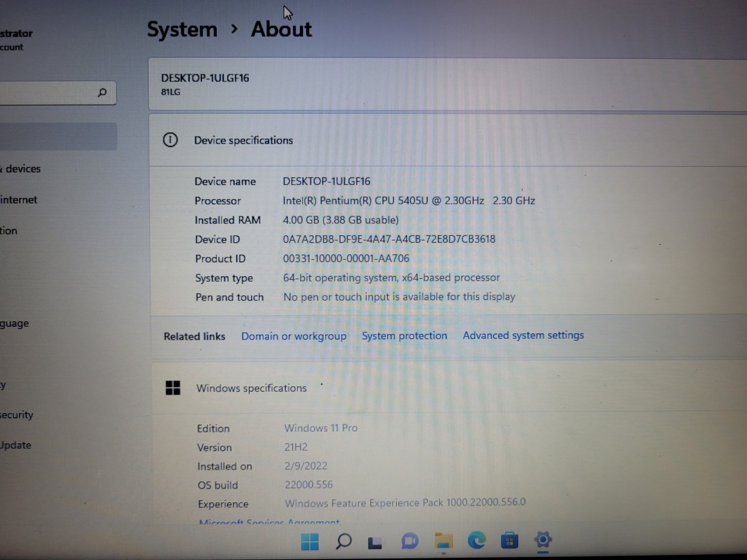Open Microsoft Services Agreement link
The height and width of the screenshot is (560, 747).
click(x=269, y=522)
